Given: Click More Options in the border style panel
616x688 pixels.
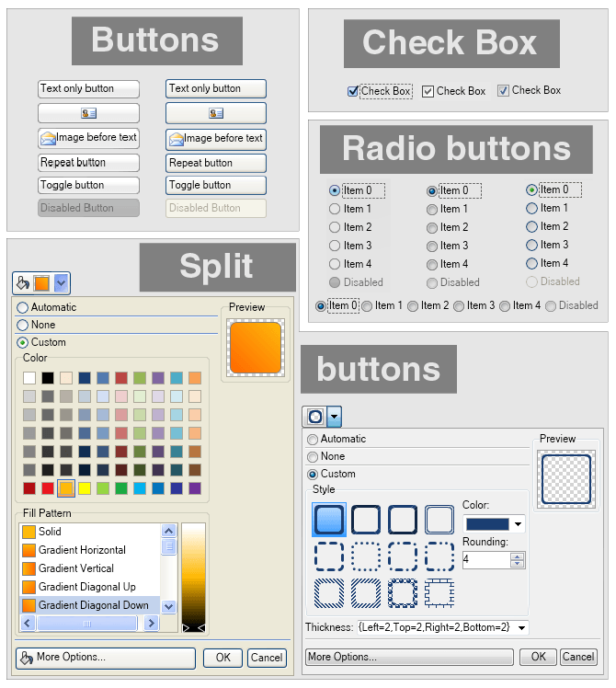Looking at the screenshot, I should pos(409,657).
